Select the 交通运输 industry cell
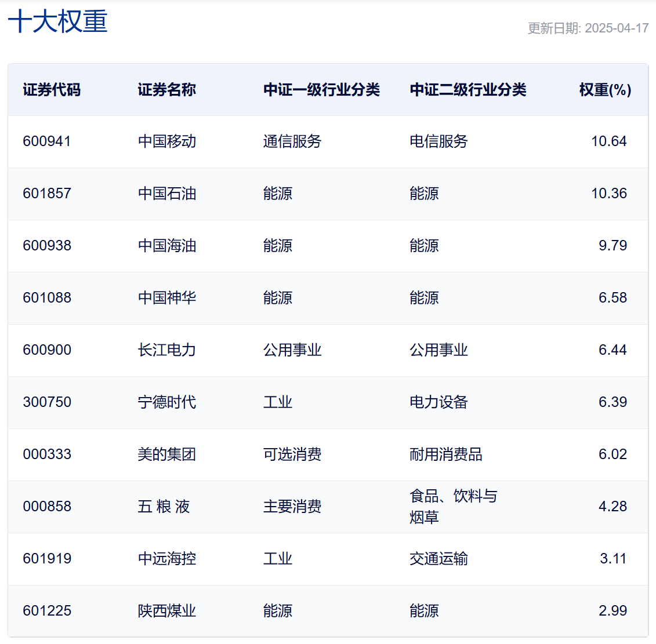 [x=438, y=559]
